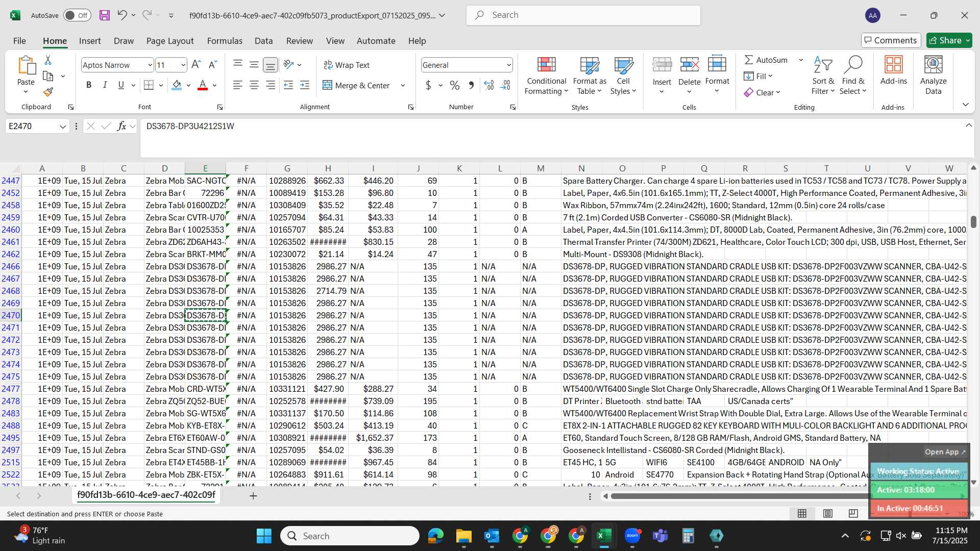Click the Center alignment icon
The width and height of the screenshot is (980, 551).
(254, 85)
